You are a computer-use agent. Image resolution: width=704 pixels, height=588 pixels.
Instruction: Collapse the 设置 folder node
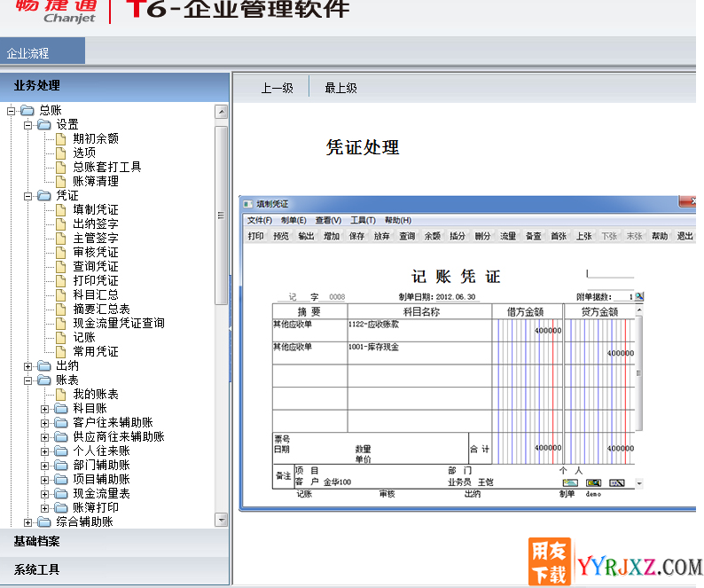(x=27, y=125)
